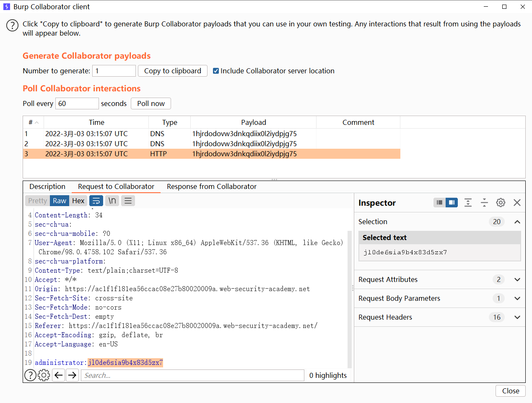Click highlighted password jl0de6sia9b4x83d5zx7 in request
Image resolution: width=532 pixels, height=403 pixels.
(x=125, y=363)
